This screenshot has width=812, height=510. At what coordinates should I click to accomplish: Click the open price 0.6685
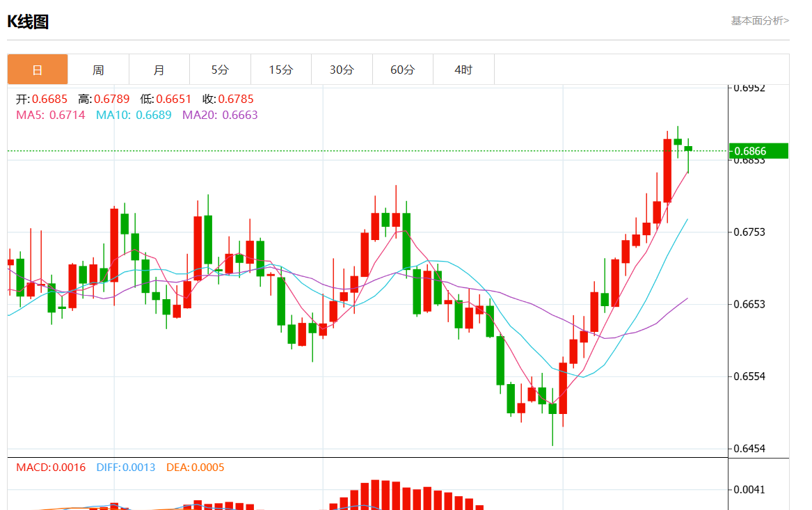click(x=49, y=99)
